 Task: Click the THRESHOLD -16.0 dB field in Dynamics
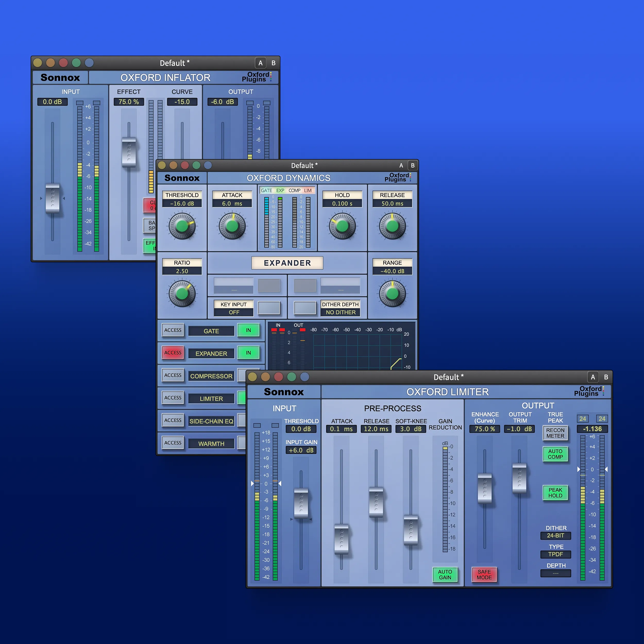pyautogui.click(x=182, y=203)
